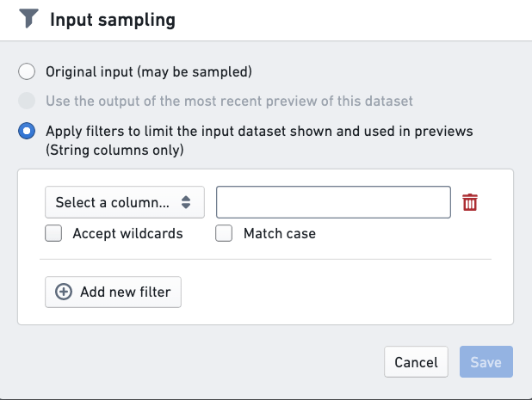Select the Apply filters radio button
Screen dimensions: 532x400
tap(28, 132)
